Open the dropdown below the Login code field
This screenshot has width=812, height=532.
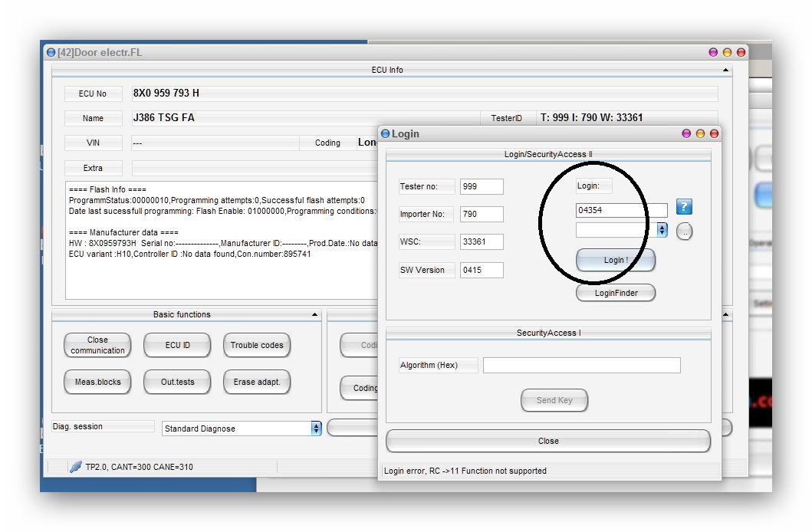662,230
